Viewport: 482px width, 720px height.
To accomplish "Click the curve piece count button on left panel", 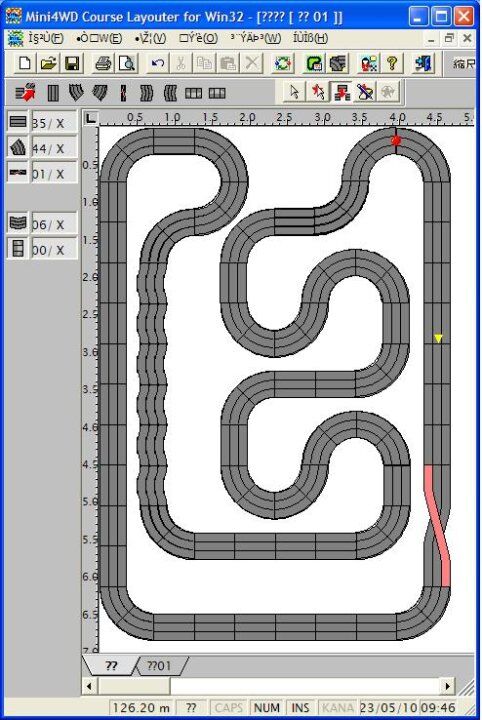I will tap(18, 147).
